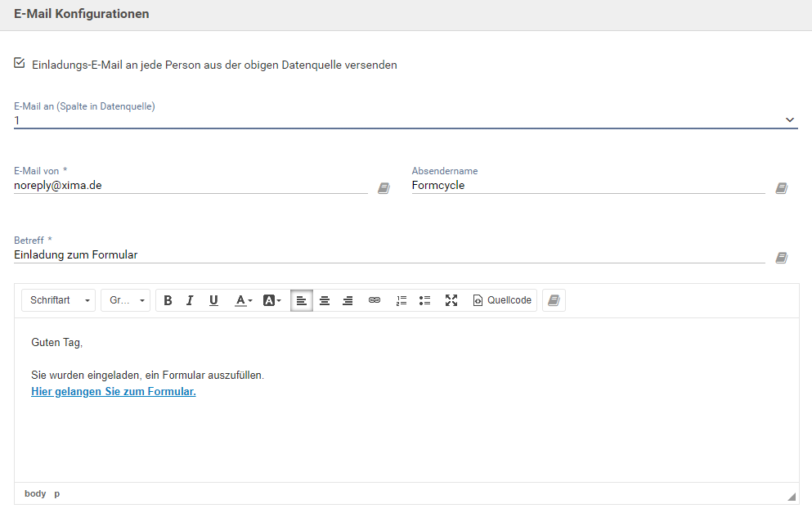Open placeholder book icon next to Betreff
Viewport: 812px width, 522px height.
781,258
